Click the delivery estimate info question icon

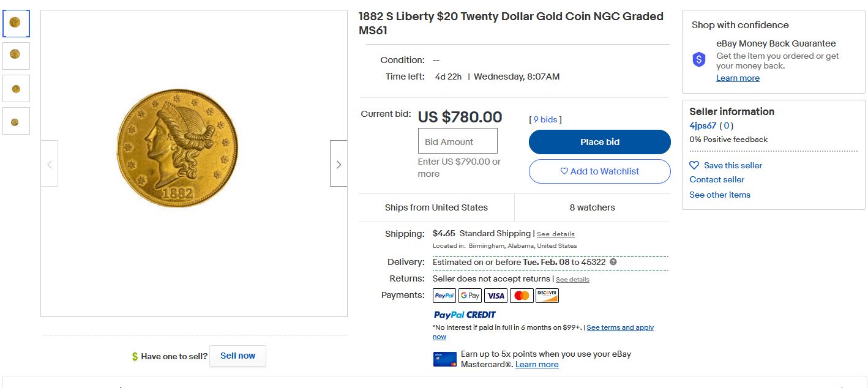tap(613, 262)
